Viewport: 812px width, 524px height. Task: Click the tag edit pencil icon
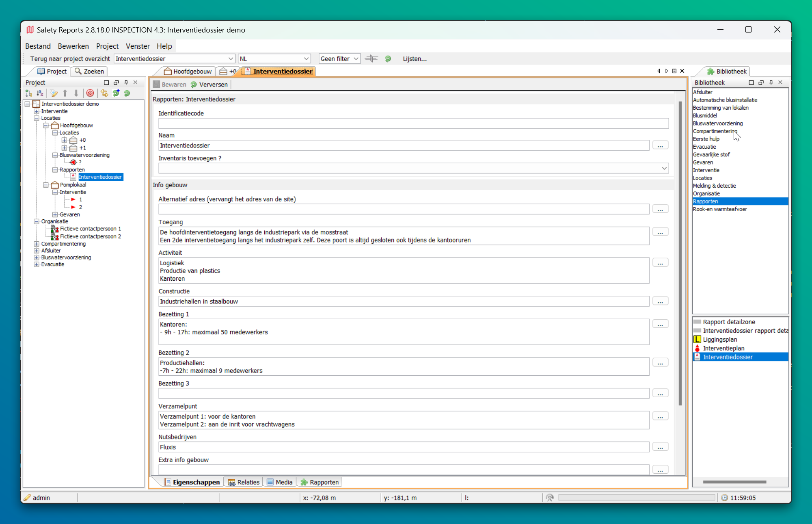click(x=54, y=93)
